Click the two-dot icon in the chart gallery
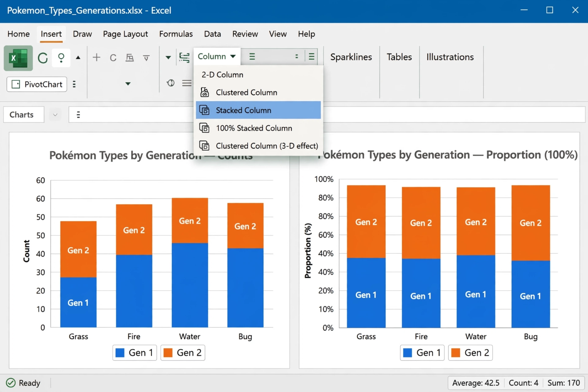Viewport: 588px width, 392px height. click(x=297, y=56)
